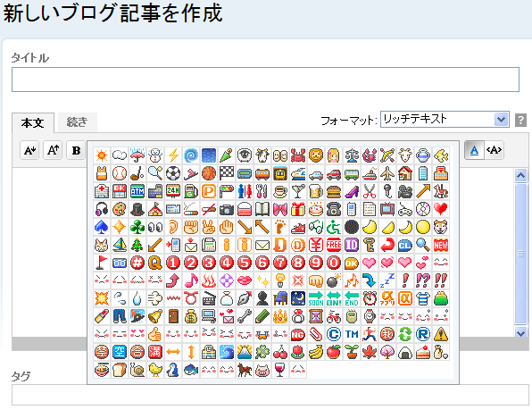Choose the warning triangle emoji
This screenshot has height=410, width=532.
pos(441,334)
